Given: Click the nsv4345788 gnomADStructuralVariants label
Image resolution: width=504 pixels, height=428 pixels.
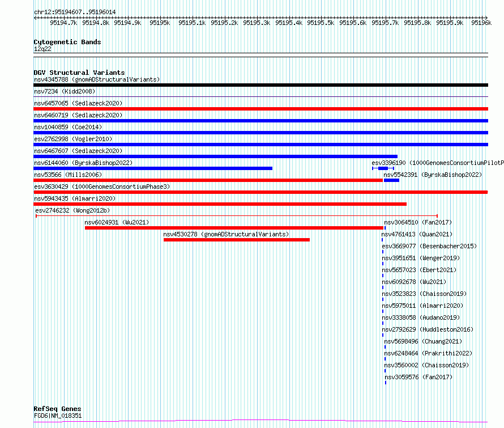Looking at the screenshot, I should pyautogui.click(x=97, y=79).
